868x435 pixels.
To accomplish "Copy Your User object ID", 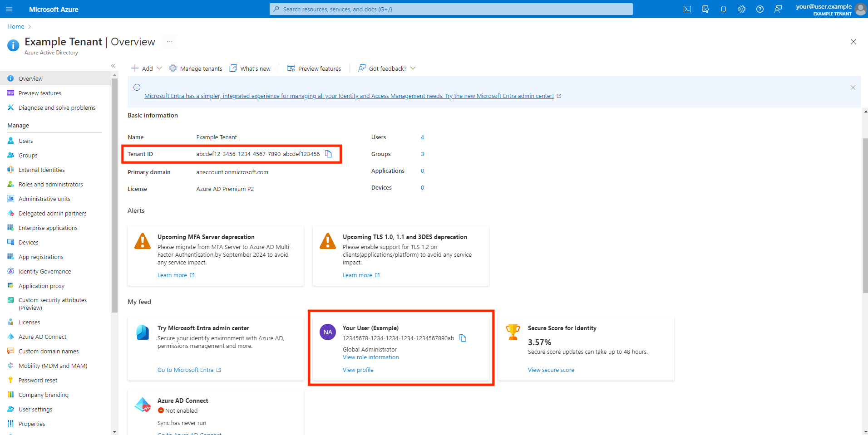I will pos(463,338).
